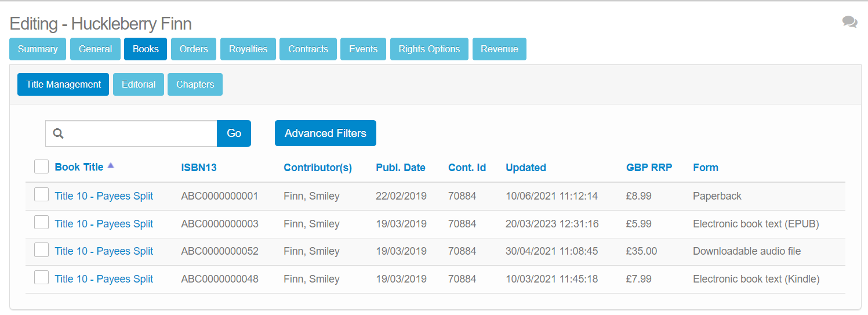Image resolution: width=868 pixels, height=315 pixels.
Task: Switch to the Royalties tab
Action: point(248,49)
